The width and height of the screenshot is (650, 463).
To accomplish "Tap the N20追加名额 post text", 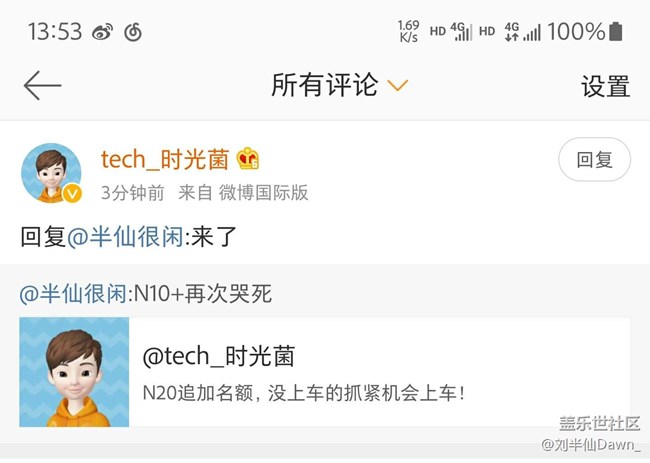I will pos(304,392).
